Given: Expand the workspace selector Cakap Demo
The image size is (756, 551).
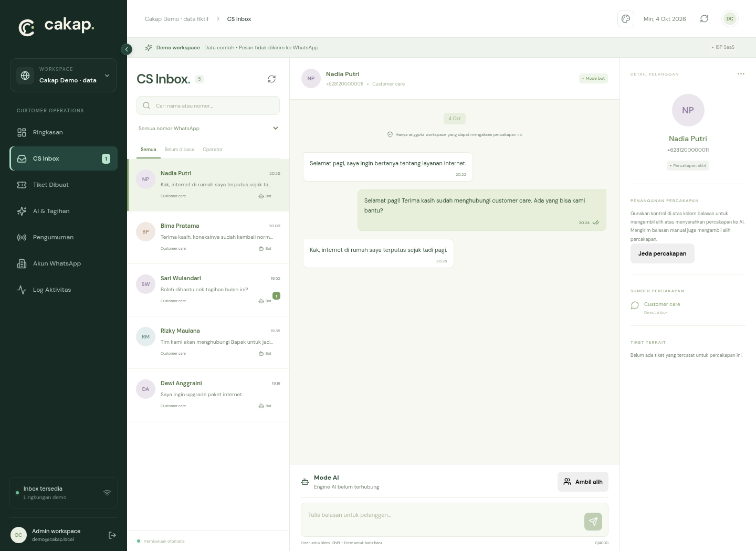Looking at the screenshot, I should (x=64, y=75).
